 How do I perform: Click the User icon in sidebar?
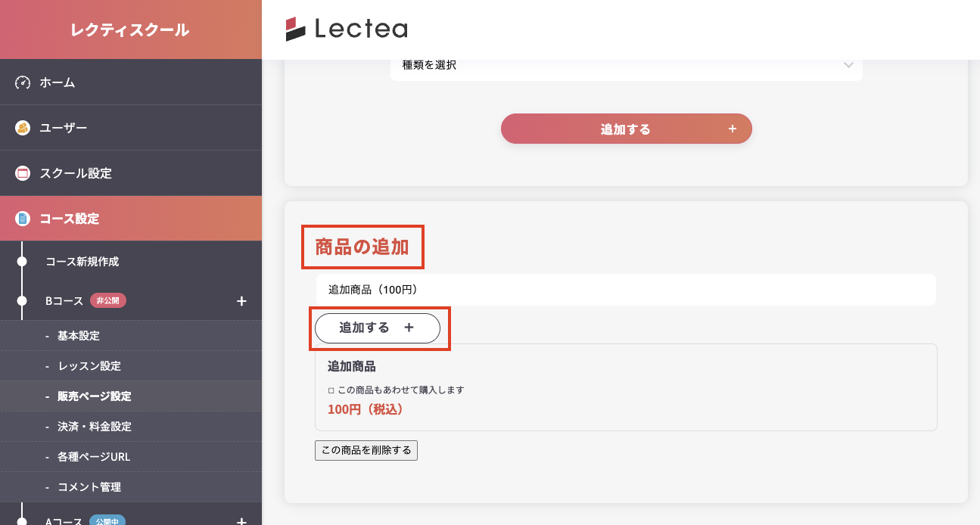23,128
